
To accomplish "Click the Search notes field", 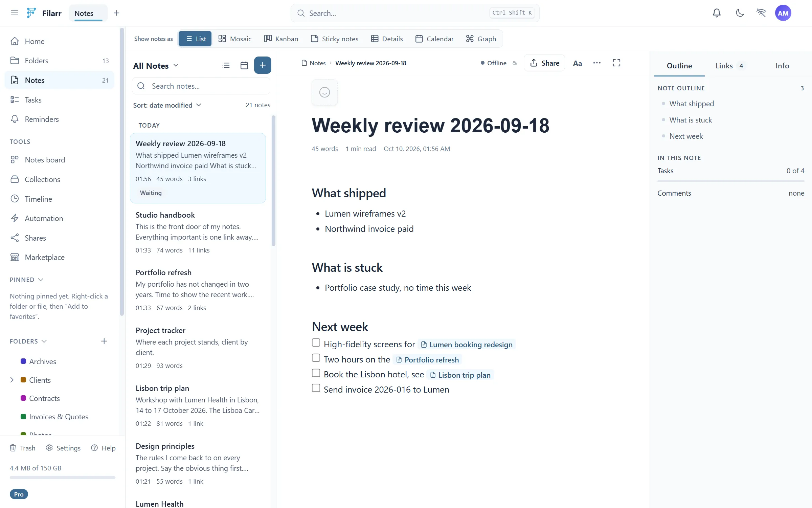I will 201,86.
